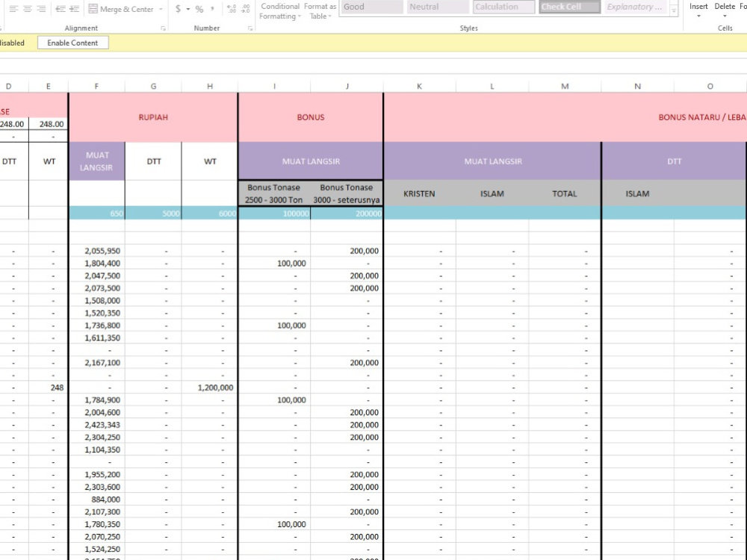Select the cell with value 2,167,100
The width and height of the screenshot is (747, 560).
click(96, 363)
